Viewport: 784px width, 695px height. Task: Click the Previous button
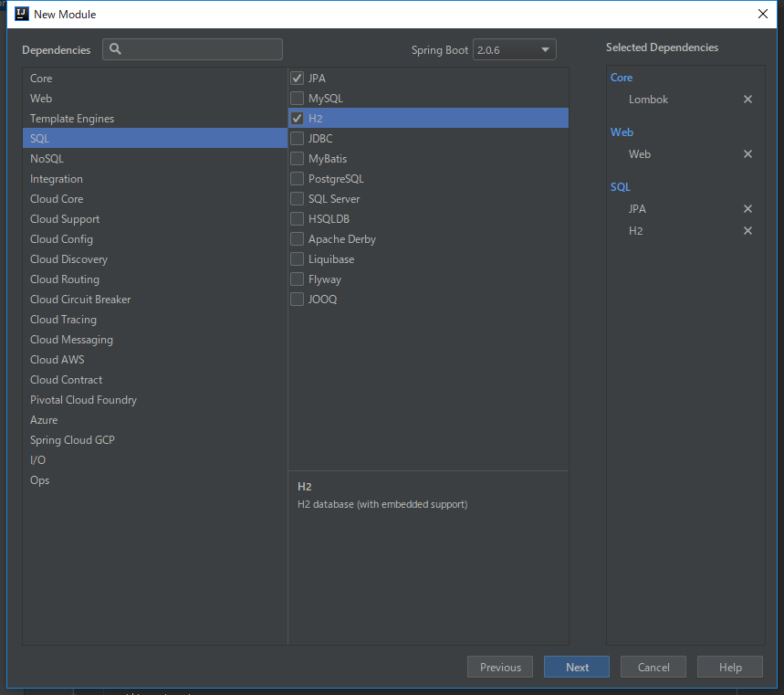[x=500, y=667]
